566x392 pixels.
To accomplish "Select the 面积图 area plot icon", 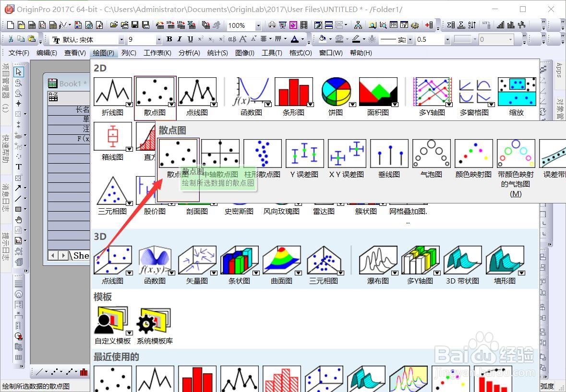I will click(378, 92).
